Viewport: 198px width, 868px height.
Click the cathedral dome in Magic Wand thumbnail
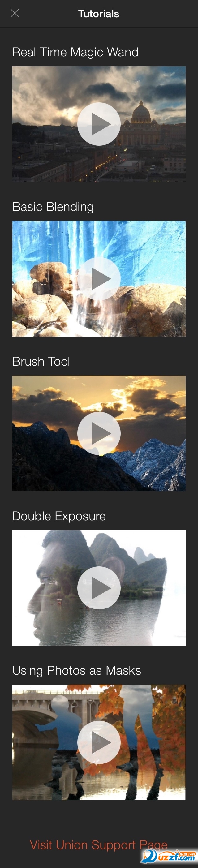click(141, 112)
